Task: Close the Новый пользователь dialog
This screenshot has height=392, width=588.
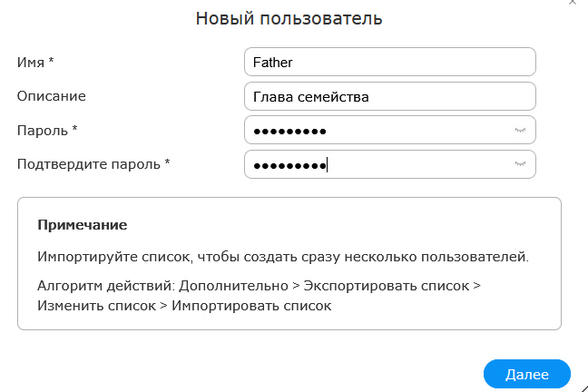Action: (x=573, y=2)
